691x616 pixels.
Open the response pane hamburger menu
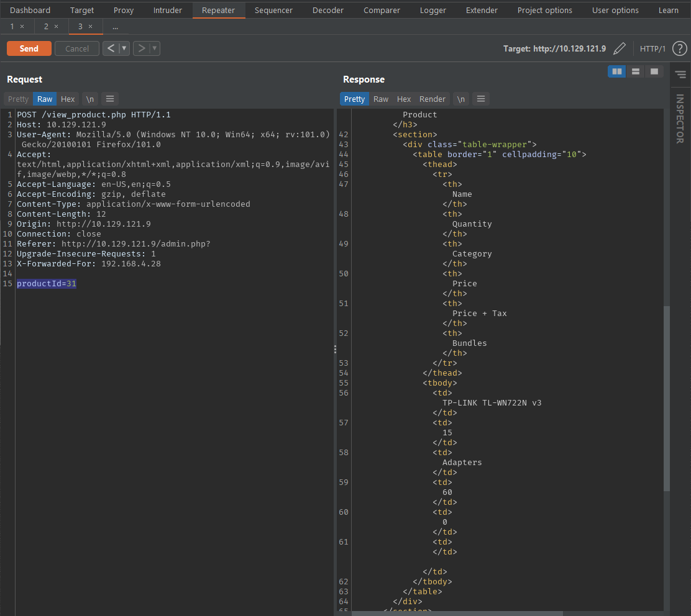[481, 99]
